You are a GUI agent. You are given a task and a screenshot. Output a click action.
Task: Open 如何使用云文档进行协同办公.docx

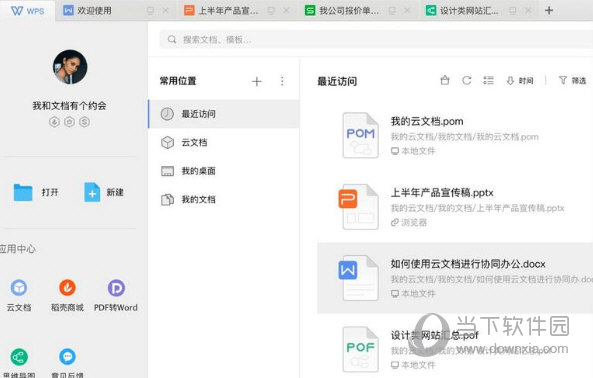[x=468, y=264]
